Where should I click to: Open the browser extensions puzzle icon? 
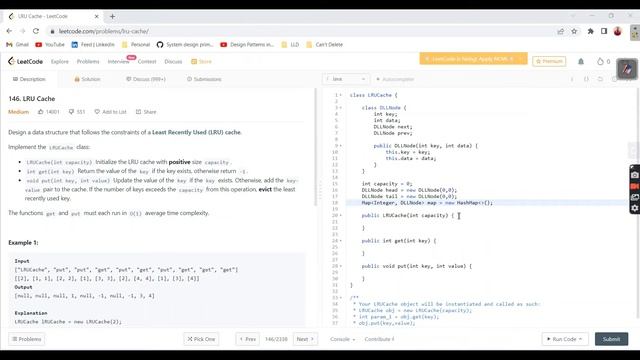590,31
